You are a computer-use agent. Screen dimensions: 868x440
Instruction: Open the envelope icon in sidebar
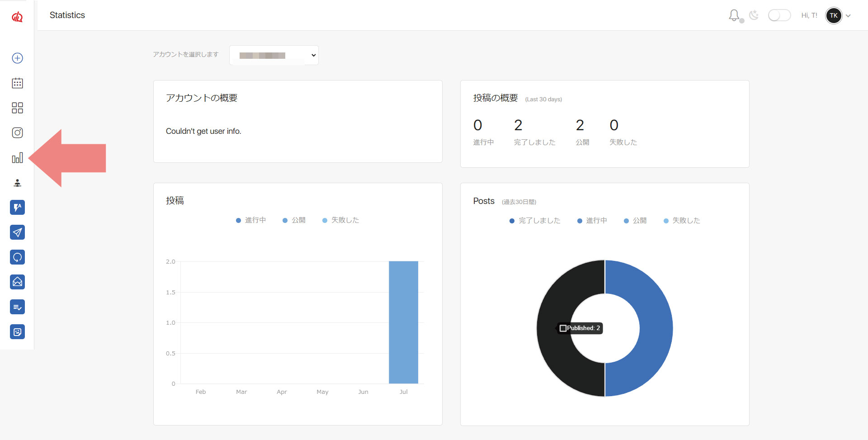pyautogui.click(x=17, y=282)
